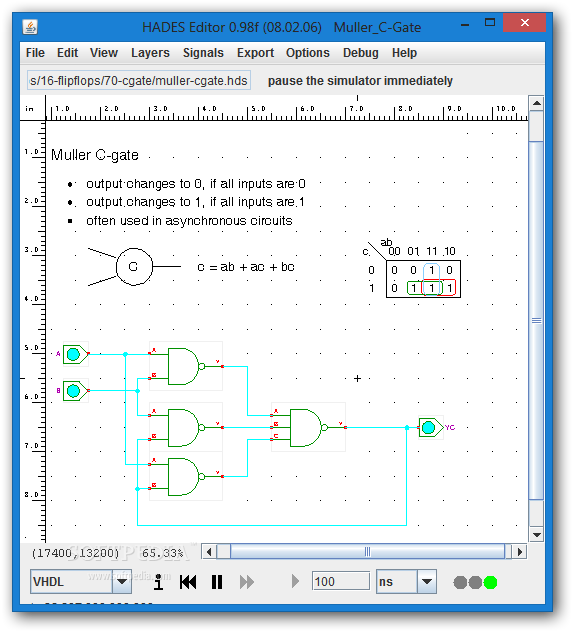Click the fast-forward simulation button
The image size is (573, 632).
(247, 582)
